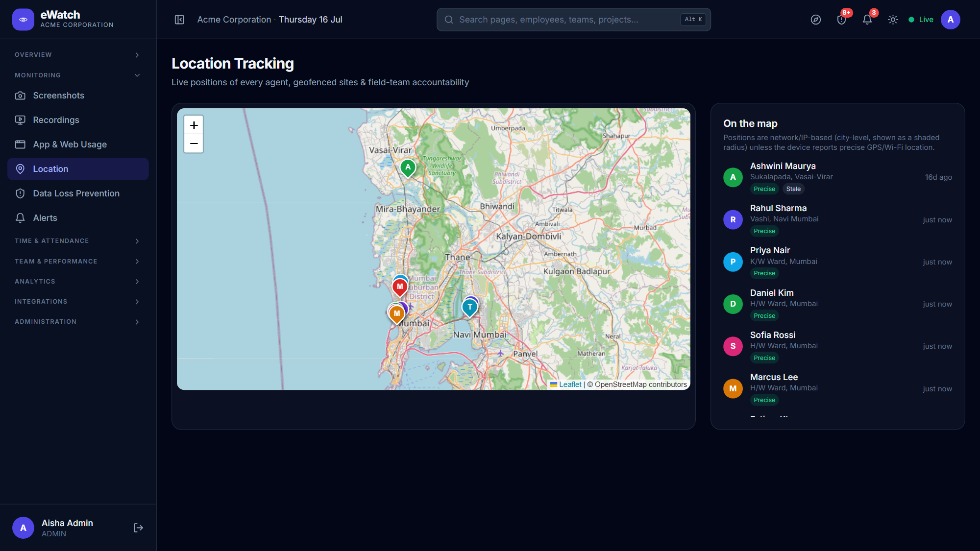This screenshot has width=980, height=551.
Task: Click the Location pin icon in sidebar
Action: (x=20, y=169)
